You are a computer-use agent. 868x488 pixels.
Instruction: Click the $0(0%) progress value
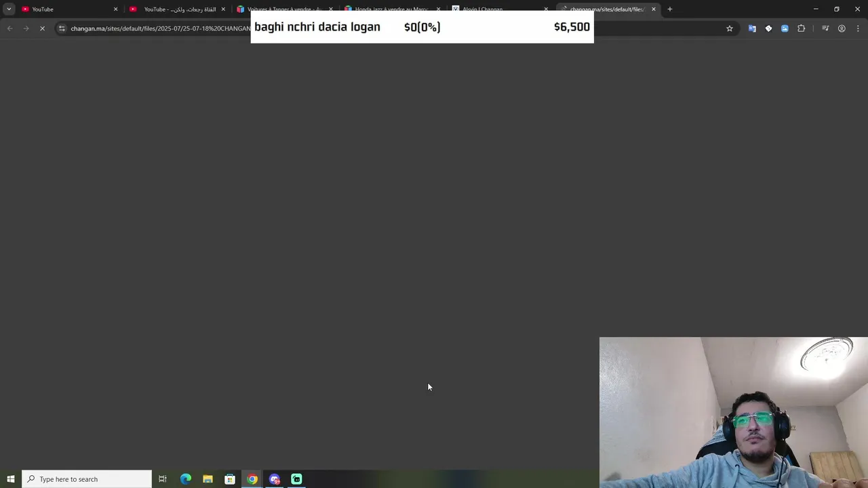[422, 27]
